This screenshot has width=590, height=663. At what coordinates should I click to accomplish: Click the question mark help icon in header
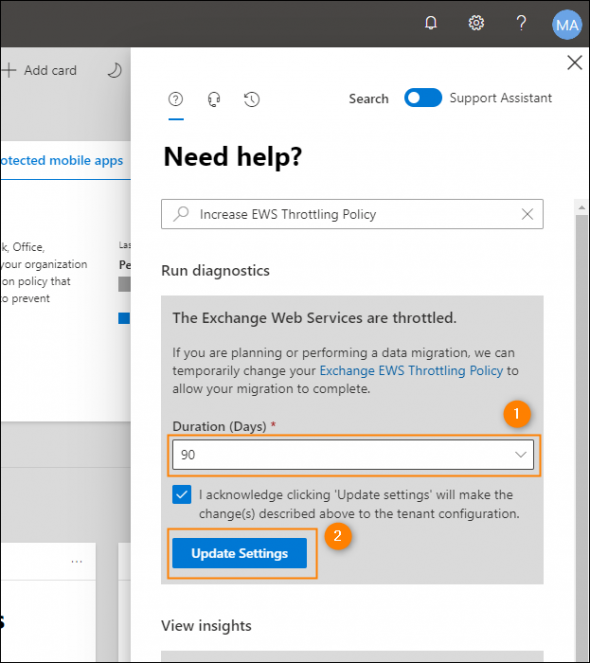[x=521, y=23]
